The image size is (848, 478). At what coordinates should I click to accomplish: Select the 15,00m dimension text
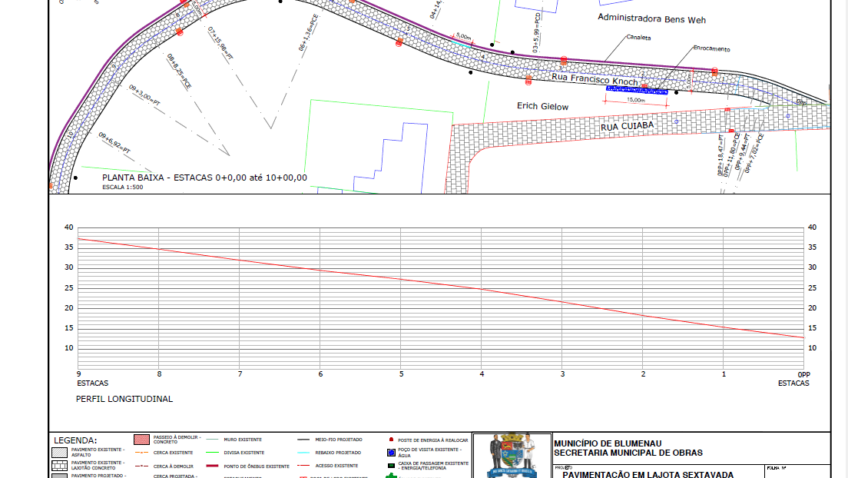pos(634,99)
